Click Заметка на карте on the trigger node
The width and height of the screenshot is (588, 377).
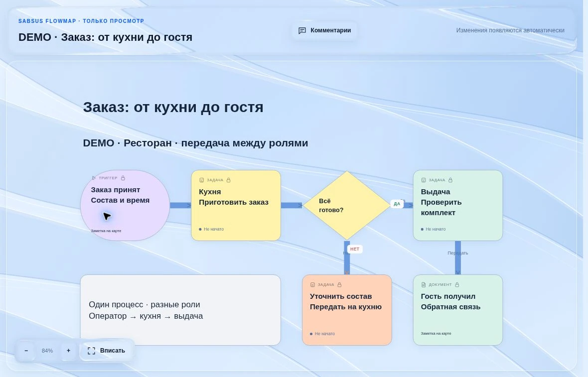(x=106, y=231)
